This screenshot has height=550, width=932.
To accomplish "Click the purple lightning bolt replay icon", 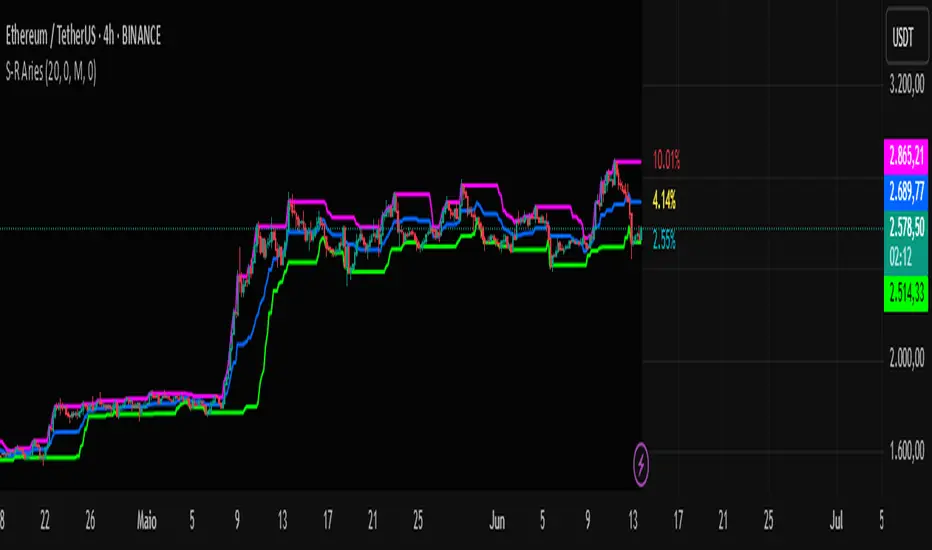I will click(x=641, y=464).
